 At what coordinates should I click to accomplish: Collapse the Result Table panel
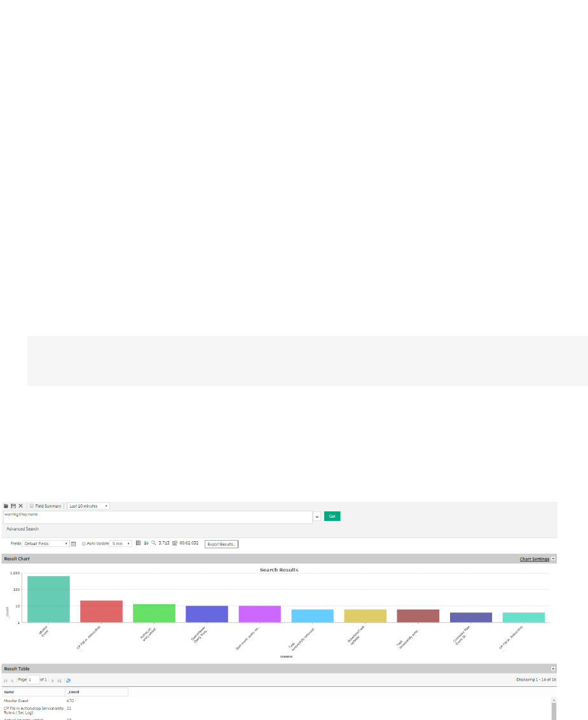tap(553, 668)
